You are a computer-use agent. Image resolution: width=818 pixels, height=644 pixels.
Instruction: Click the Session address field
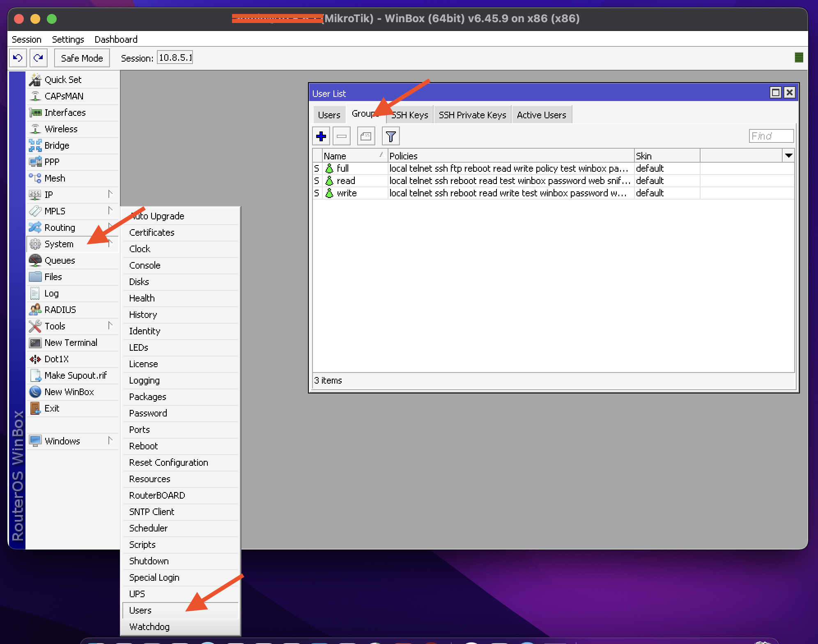click(x=175, y=58)
